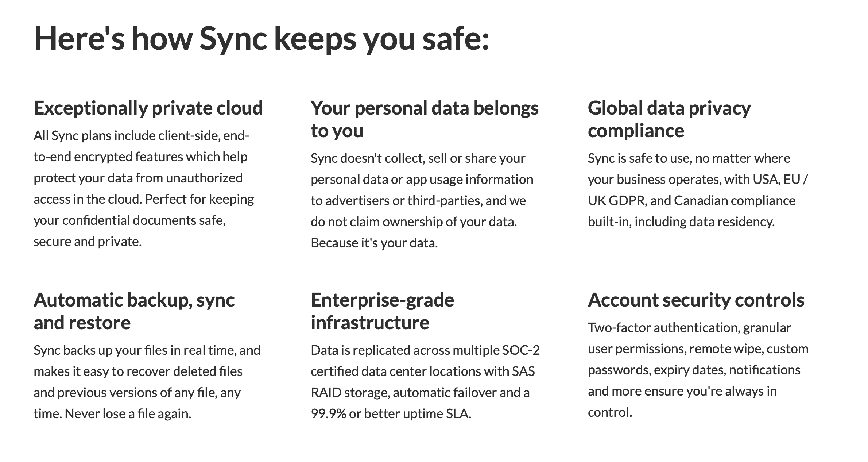This screenshot has height=462, width=868.
Task: Click paragraph about recovering deleted files
Action: tap(147, 382)
